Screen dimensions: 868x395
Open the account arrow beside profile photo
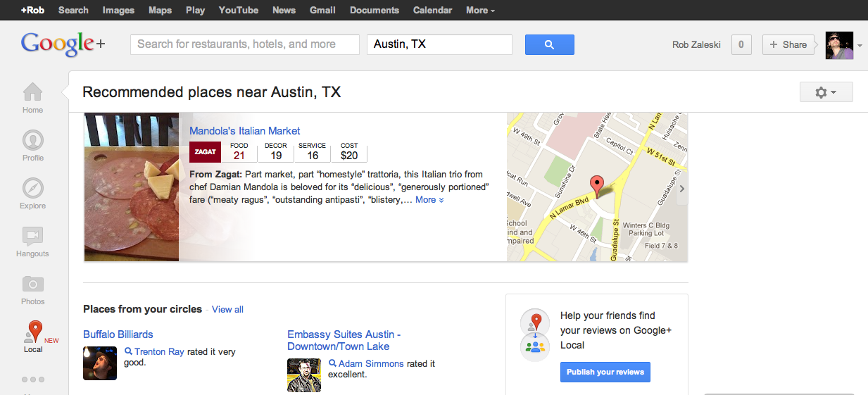coord(860,46)
